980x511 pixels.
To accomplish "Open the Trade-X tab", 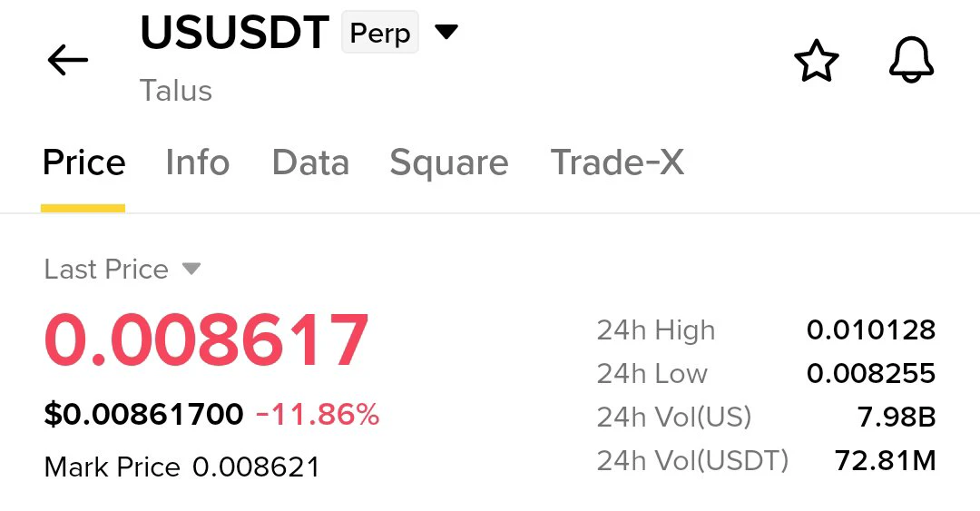I will tap(618, 162).
